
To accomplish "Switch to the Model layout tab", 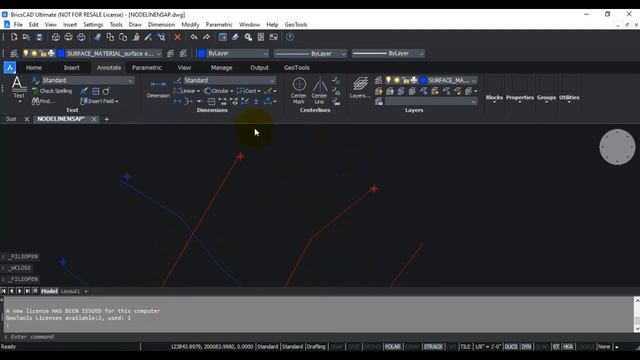I will pos(49,291).
